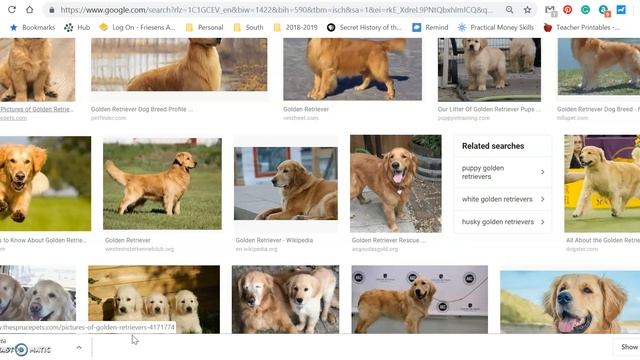Expand white golden retrievers related search
640x360 pixels.
(x=503, y=199)
